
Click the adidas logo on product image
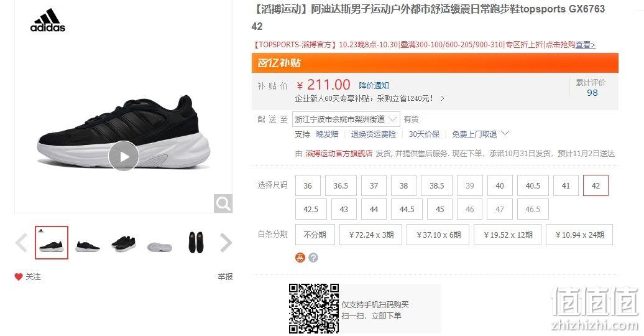(48, 20)
